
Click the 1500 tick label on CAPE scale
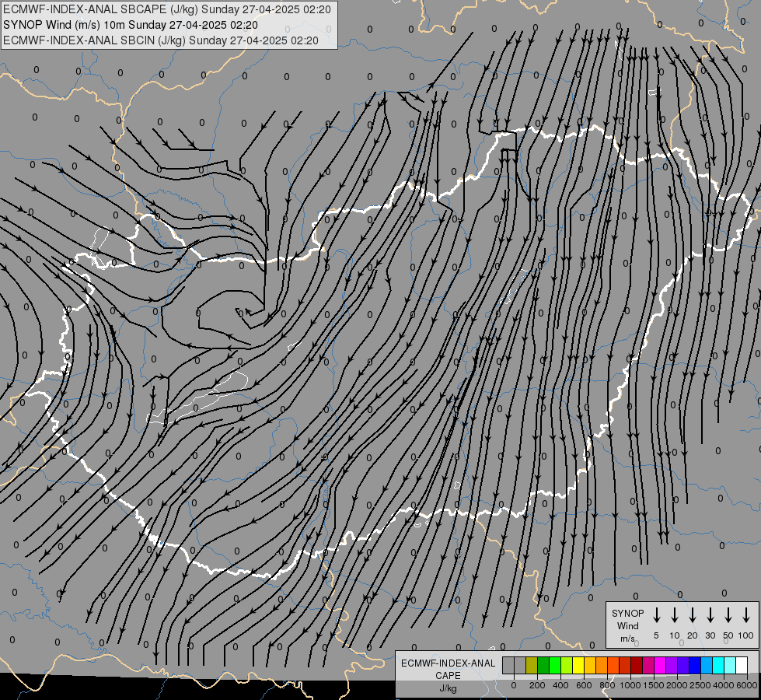(x=654, y=685)
